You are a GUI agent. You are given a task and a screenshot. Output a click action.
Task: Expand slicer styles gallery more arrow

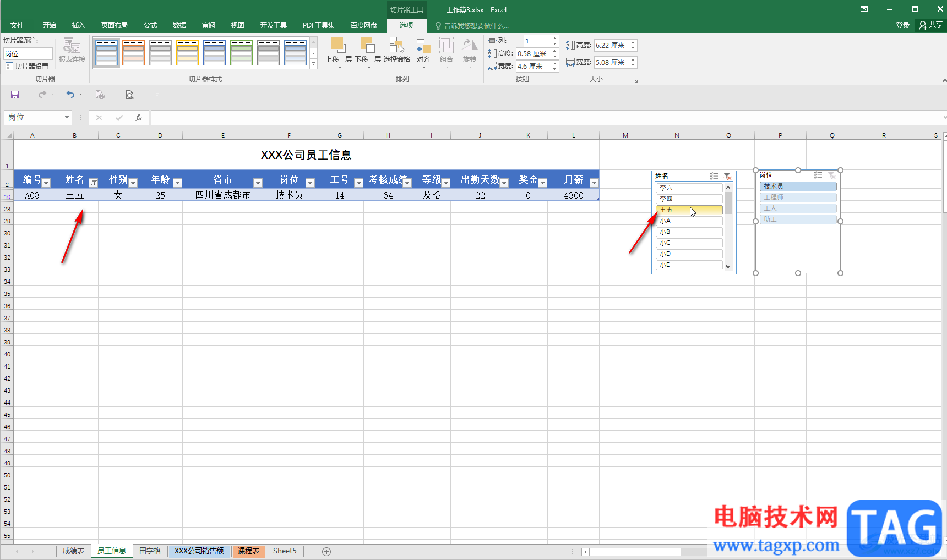pos(314,64)
